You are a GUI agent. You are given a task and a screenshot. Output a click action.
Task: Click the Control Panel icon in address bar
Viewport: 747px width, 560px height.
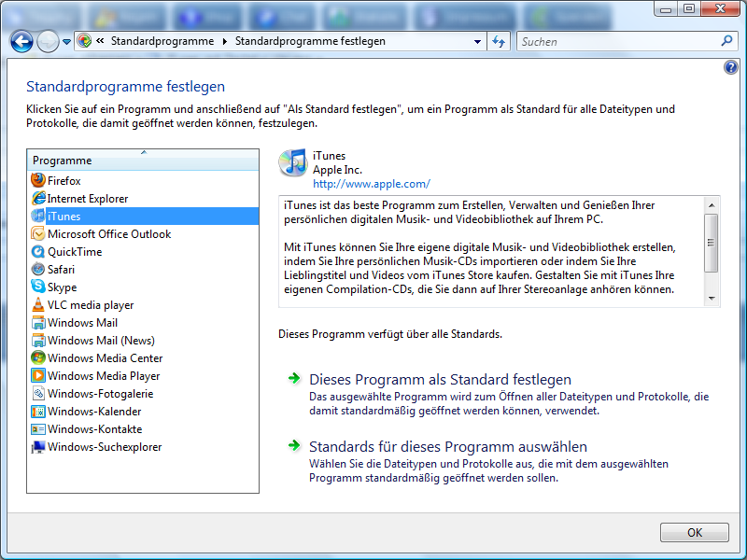point(84,41)
